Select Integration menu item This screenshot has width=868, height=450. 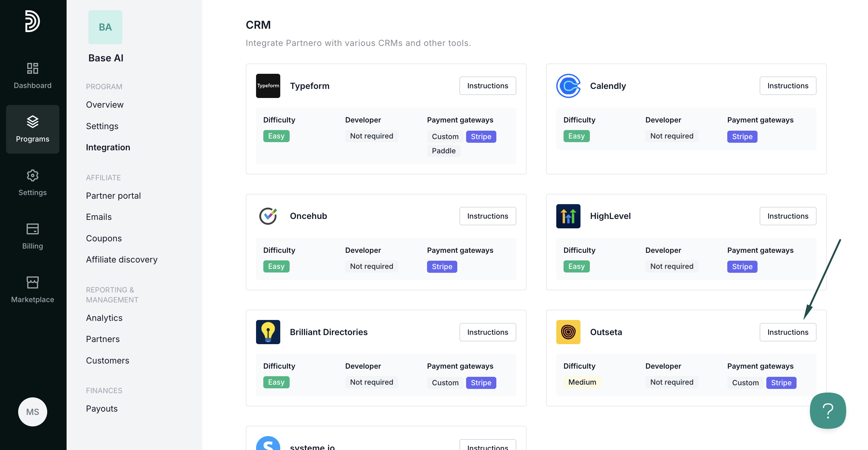[108, 147]
